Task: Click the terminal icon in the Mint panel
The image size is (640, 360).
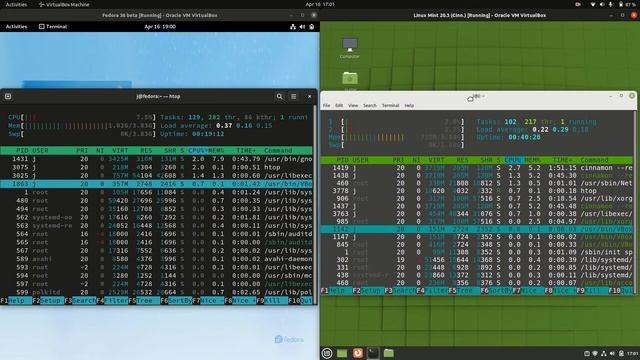Action: tap(373, 353)
